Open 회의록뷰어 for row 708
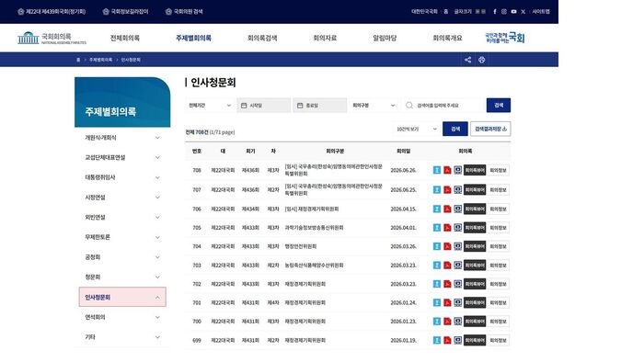The width and height of the screenshot is (644, 362). click(x=475, y=170)
